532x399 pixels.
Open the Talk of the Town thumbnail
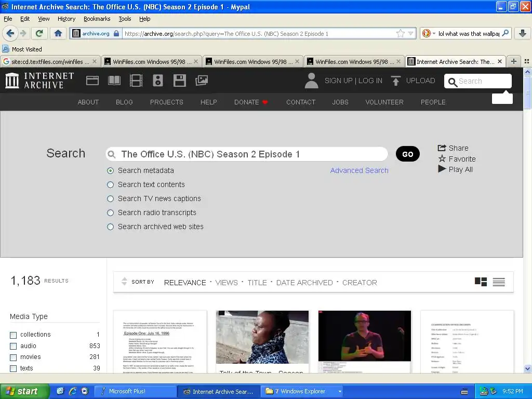coord(262,337)
